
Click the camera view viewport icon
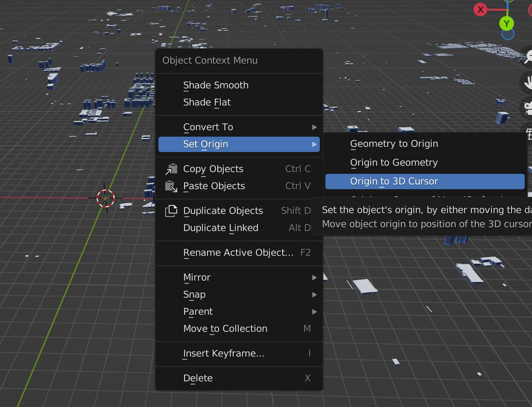528,107
